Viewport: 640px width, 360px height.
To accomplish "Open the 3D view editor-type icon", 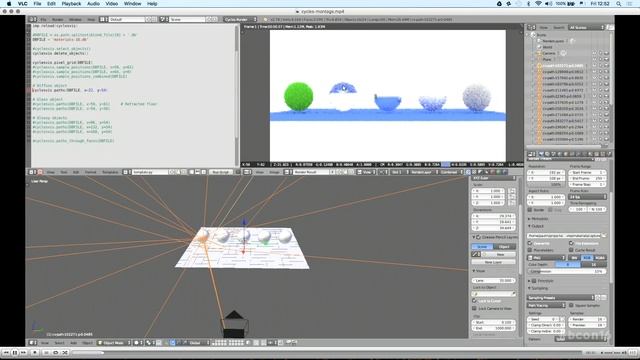I will click(x=33, y=343).
